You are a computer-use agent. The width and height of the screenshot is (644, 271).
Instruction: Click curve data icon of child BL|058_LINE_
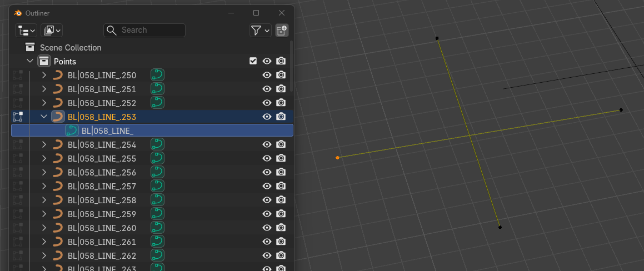tap(72, 131)
